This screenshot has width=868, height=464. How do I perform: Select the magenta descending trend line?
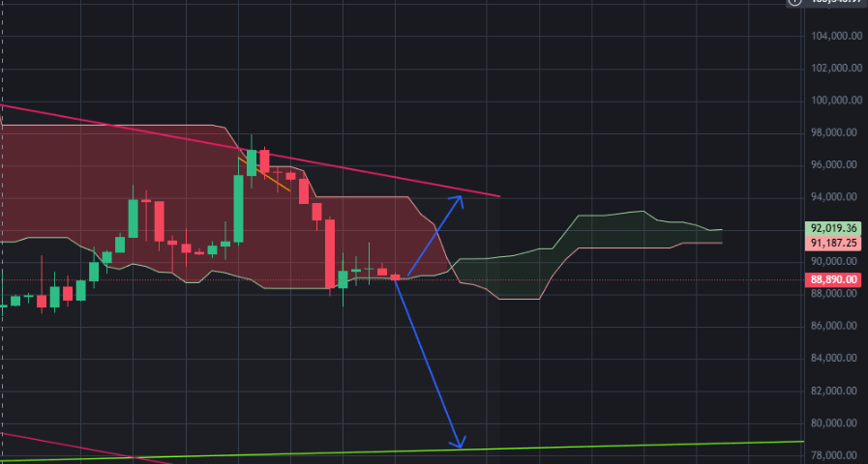point(249,150)
